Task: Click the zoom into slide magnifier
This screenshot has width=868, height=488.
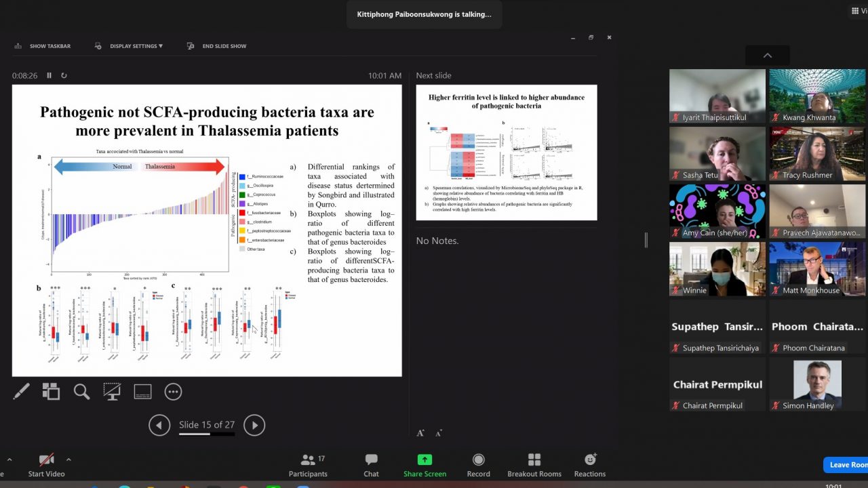Action: click(81, 392)
